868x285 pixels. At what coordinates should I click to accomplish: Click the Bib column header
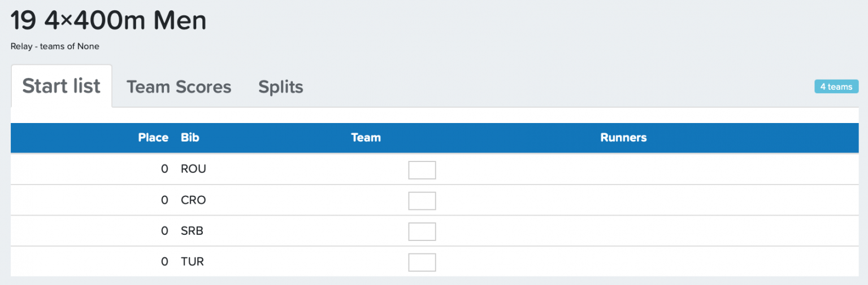point(190,138)
